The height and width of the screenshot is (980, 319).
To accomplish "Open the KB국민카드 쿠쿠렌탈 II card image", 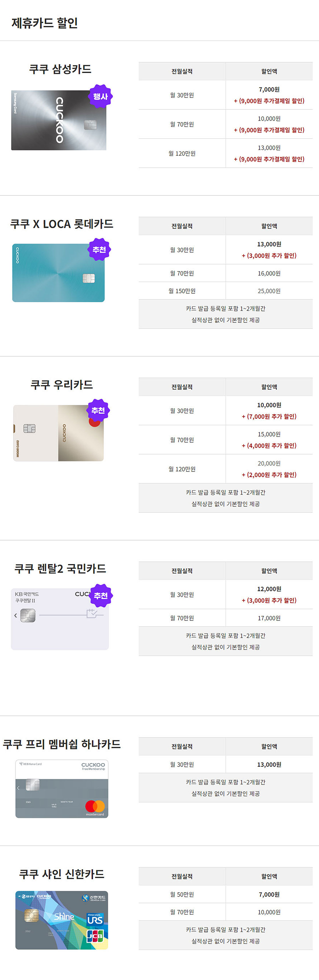I will (x=60, y=619).
